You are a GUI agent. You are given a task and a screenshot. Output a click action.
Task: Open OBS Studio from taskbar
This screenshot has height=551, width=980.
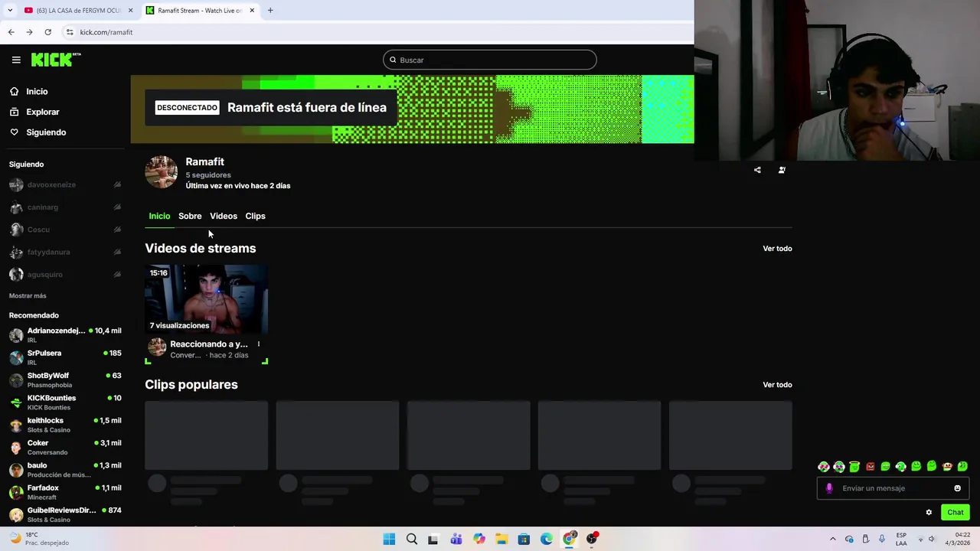click(x=592, y=539)
